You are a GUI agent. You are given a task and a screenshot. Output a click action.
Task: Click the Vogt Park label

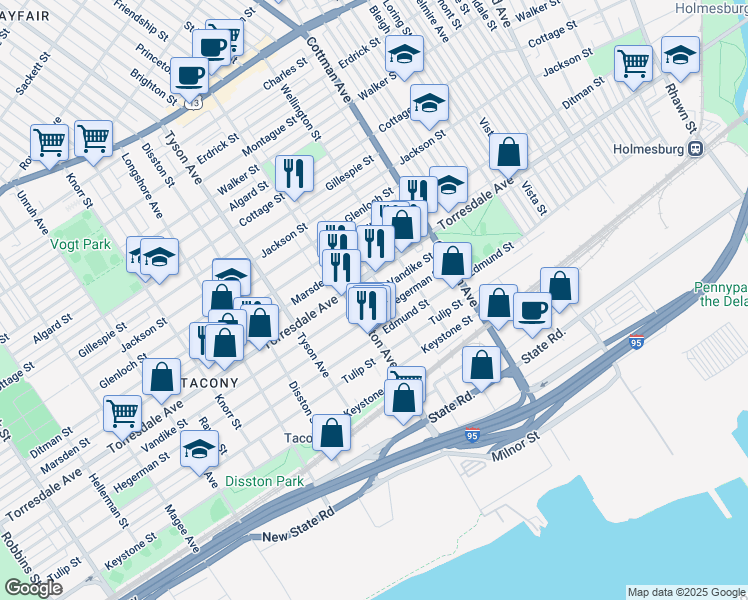[80, 245]
